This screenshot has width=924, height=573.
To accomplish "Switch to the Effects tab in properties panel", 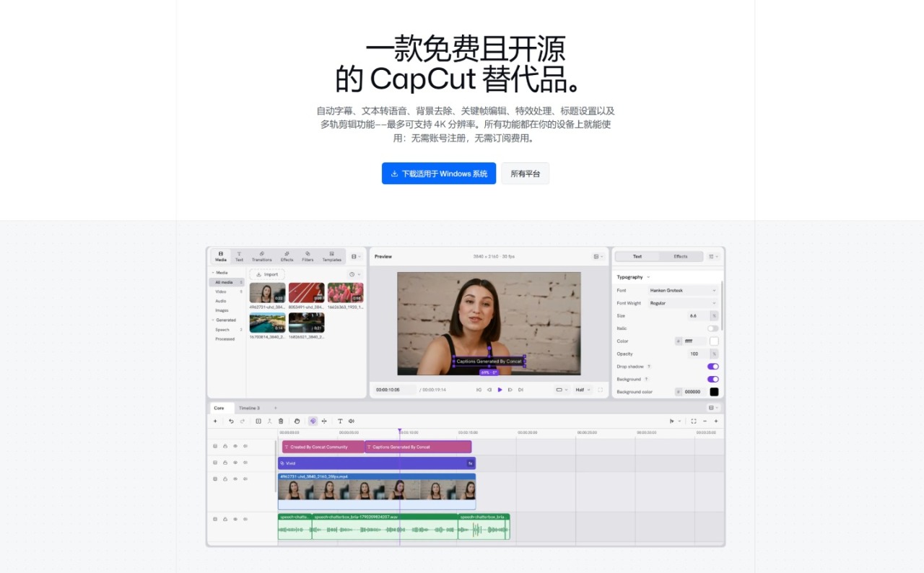I will point(681,256).
